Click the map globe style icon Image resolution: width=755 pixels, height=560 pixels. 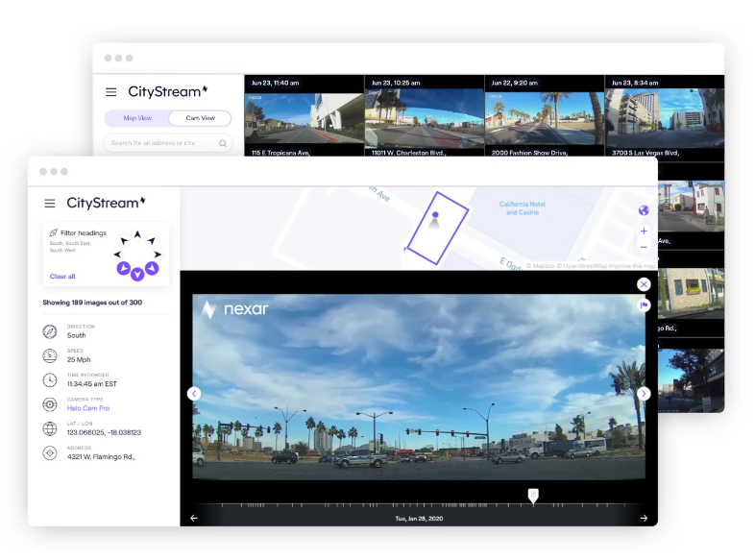point(644,210)
